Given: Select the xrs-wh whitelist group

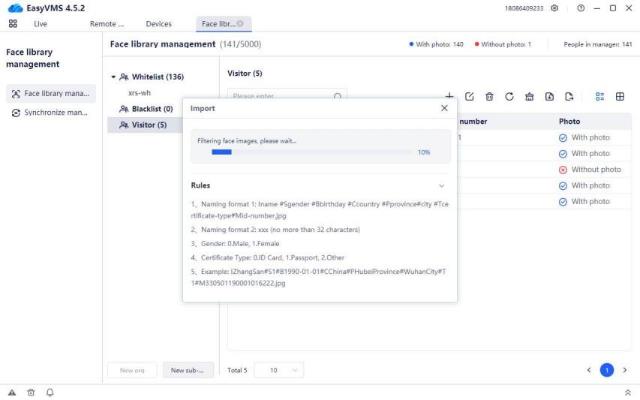Looking at the screenshot, I should pyautogui.click(x=140, y=92).
